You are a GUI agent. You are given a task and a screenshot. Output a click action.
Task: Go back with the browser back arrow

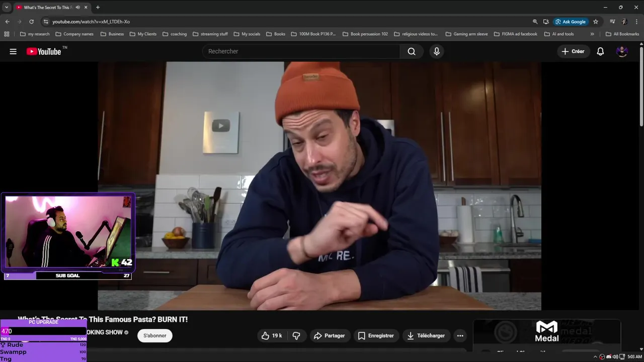[7, 22]
